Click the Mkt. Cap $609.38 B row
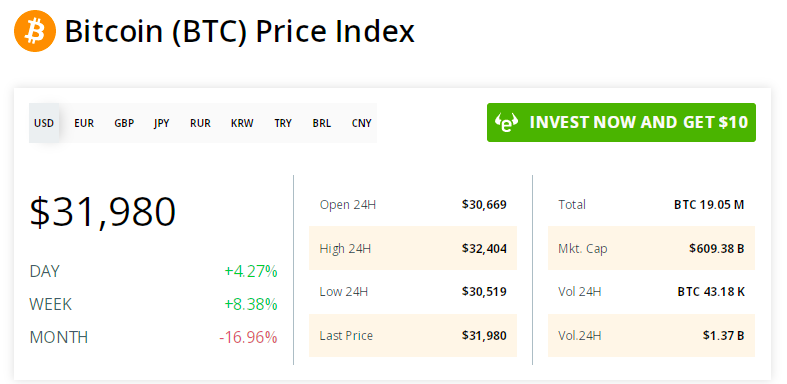 pyautogui.click(x=651, y=248)
